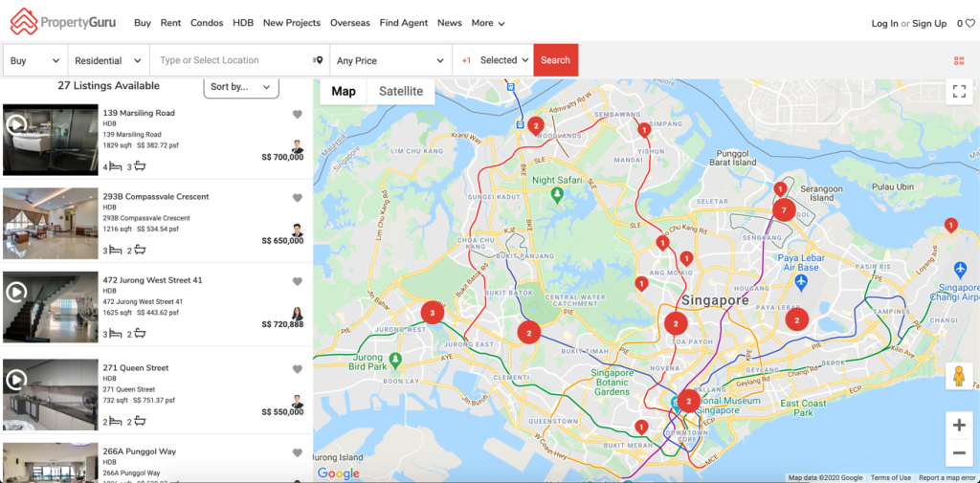Click the cluster marker 2 near National Museum

tap(688, 401)
